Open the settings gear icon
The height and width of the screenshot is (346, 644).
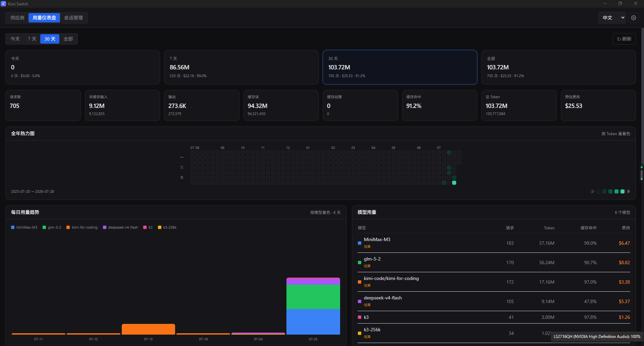pos(634,18)
